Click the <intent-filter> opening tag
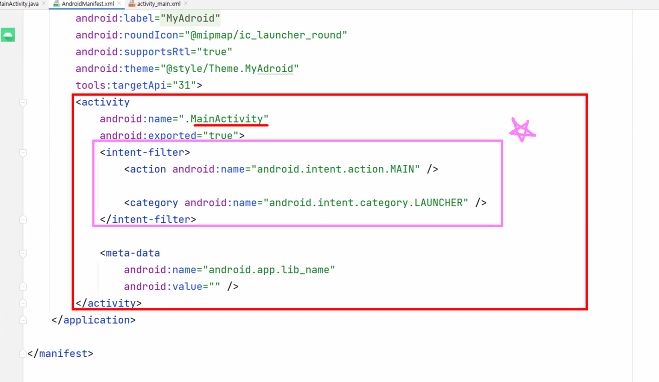The image size is (659, 382). pos(145,153)
